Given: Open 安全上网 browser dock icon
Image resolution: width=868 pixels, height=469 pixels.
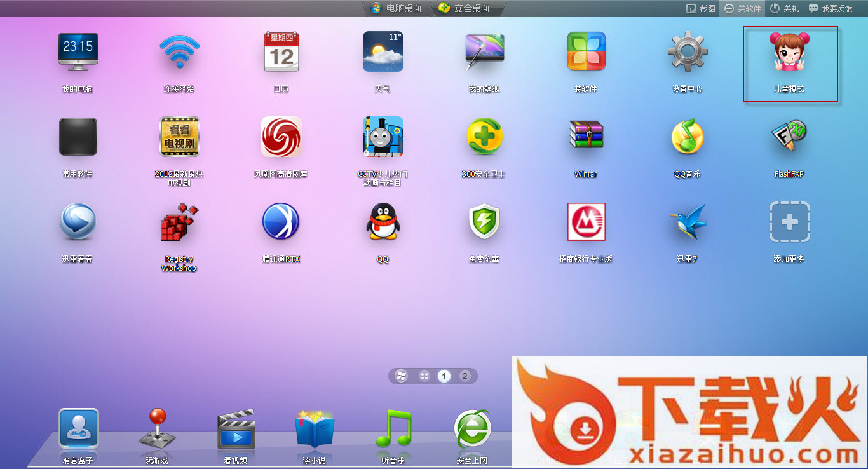Looking at the screenshot, I should coord(472,429).
